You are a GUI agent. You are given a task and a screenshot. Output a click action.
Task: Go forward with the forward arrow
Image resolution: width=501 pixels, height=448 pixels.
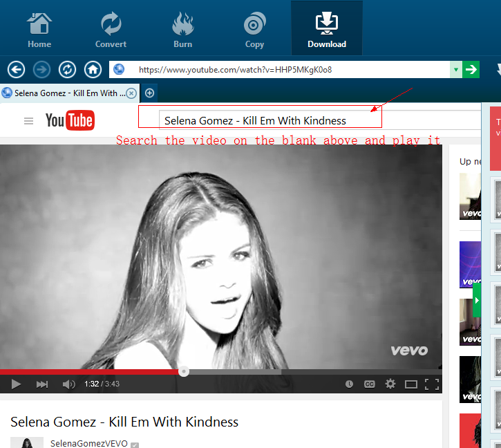click(x=42, y=69)
